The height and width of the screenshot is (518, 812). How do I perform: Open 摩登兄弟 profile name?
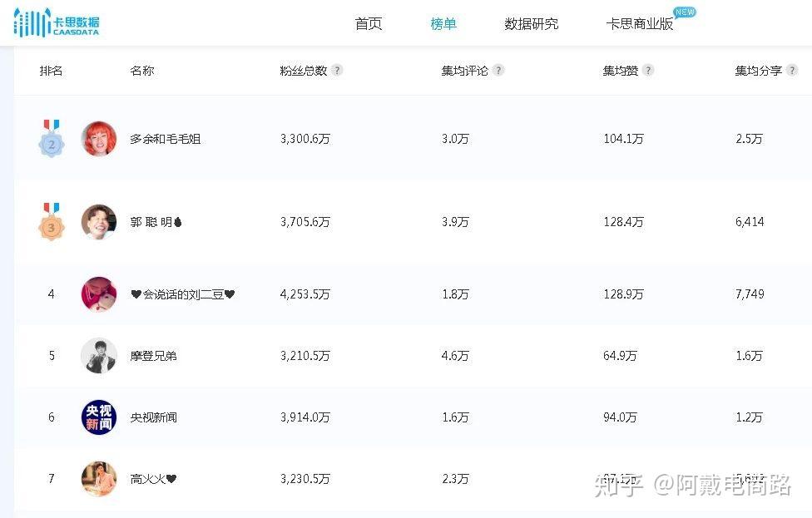(x=153, y=356)
